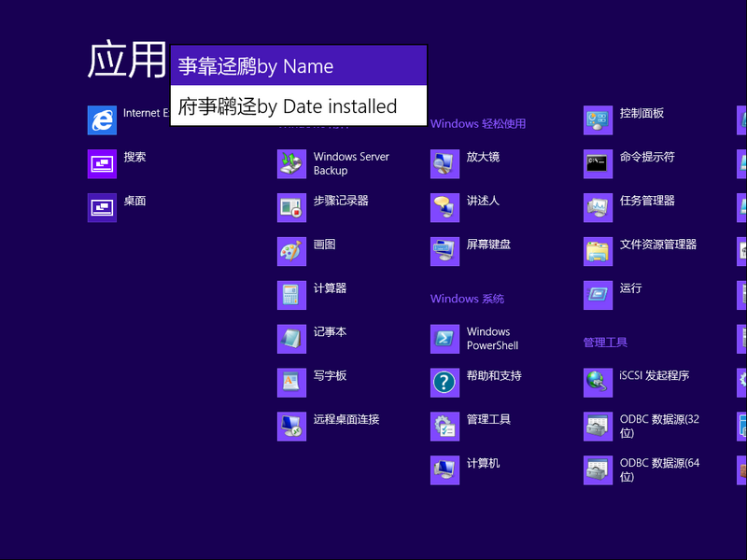
Task: Click the 命令提示符 text label
Action: [x=647, y=157]
